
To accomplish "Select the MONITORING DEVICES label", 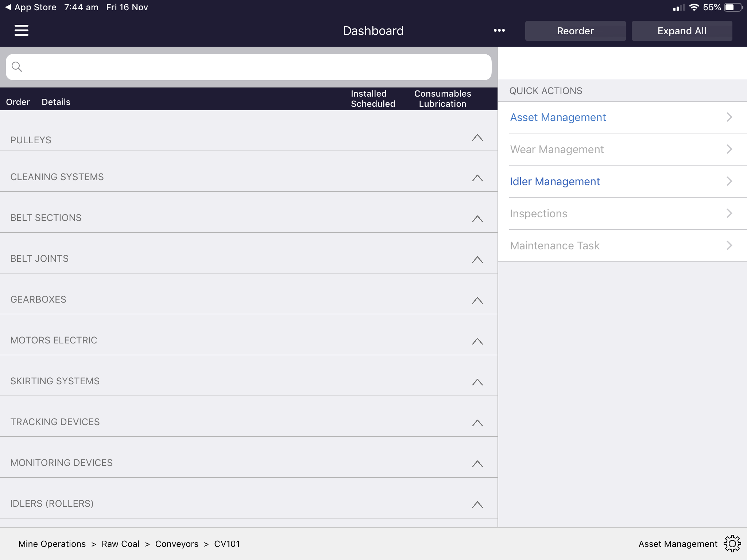I will pos(61,463).
